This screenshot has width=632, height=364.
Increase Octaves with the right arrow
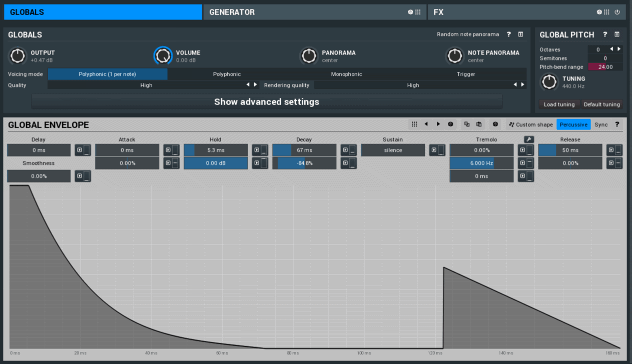pyautogui.click(x=619, y=49)
